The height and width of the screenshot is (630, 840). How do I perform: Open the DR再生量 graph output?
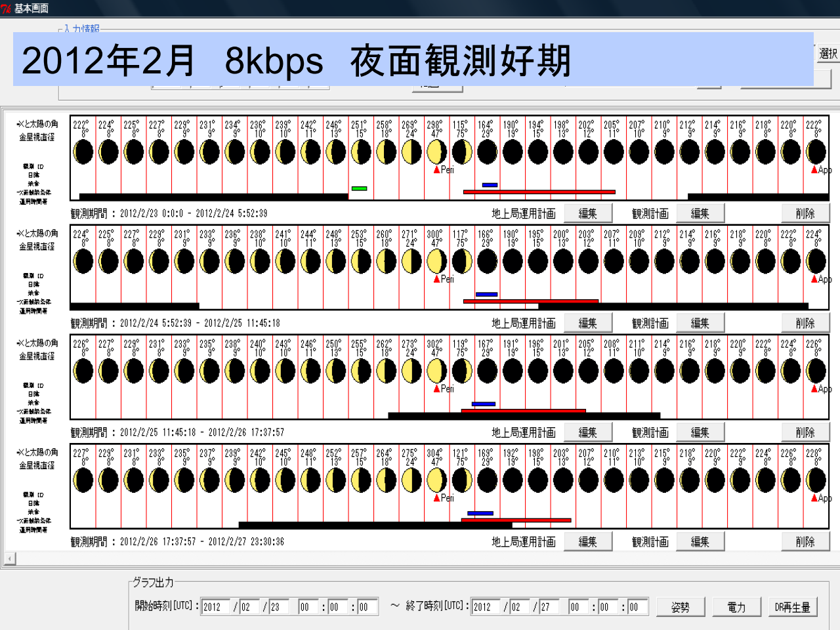(792, 607)
